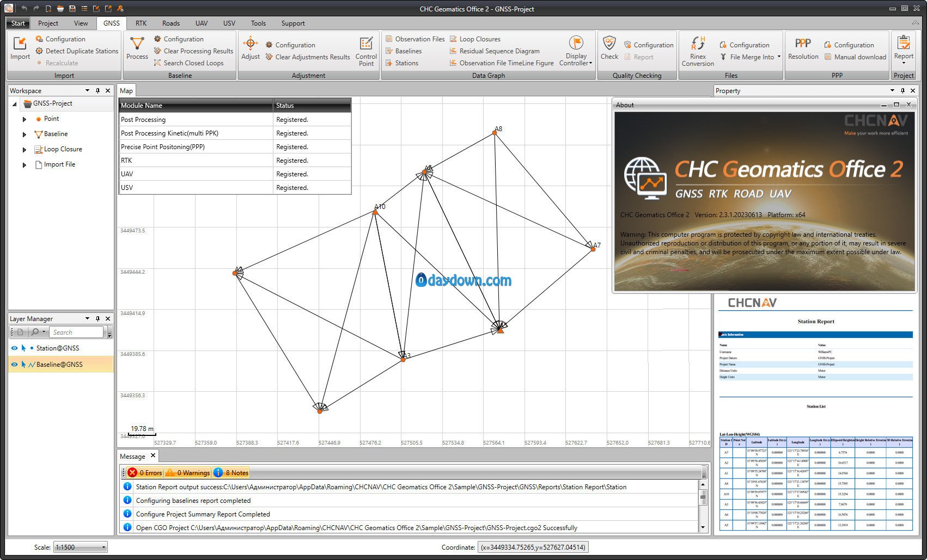927x560 pixels.
Task: Open Rinex Conversion tool
Action: (698, 52)
